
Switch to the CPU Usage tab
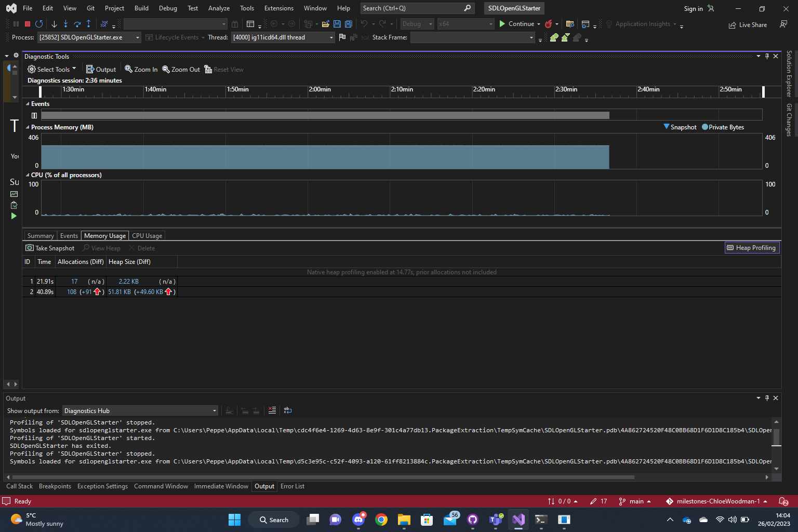pyautogui.click(x=147, y=235)
